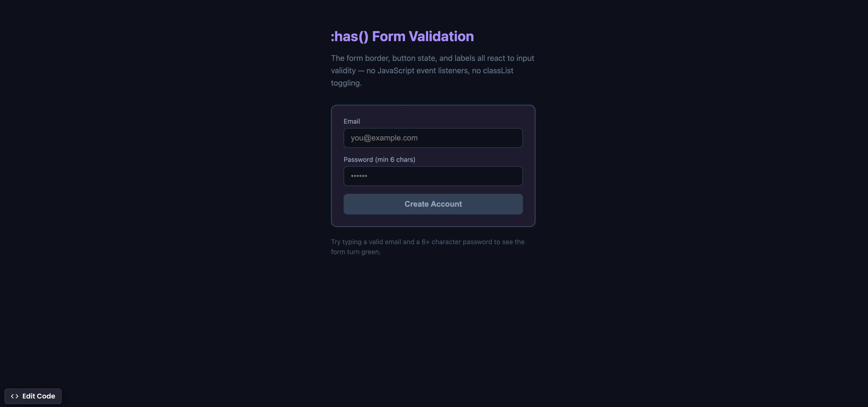Click the Password (min 6 chars) label
868x407 pixels.
pos(379,160)
